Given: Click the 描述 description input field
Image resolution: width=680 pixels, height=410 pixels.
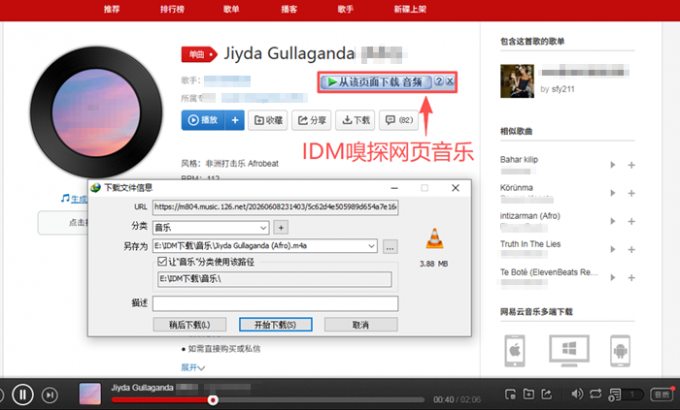Looking at the screenshot, I should (x=275, y=303).
